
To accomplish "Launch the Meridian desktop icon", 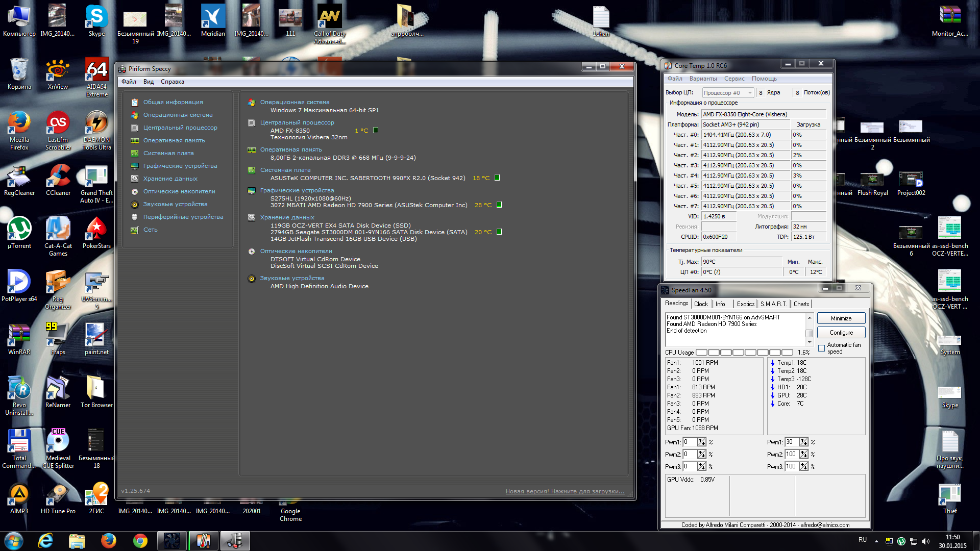I will pos(213,20).
